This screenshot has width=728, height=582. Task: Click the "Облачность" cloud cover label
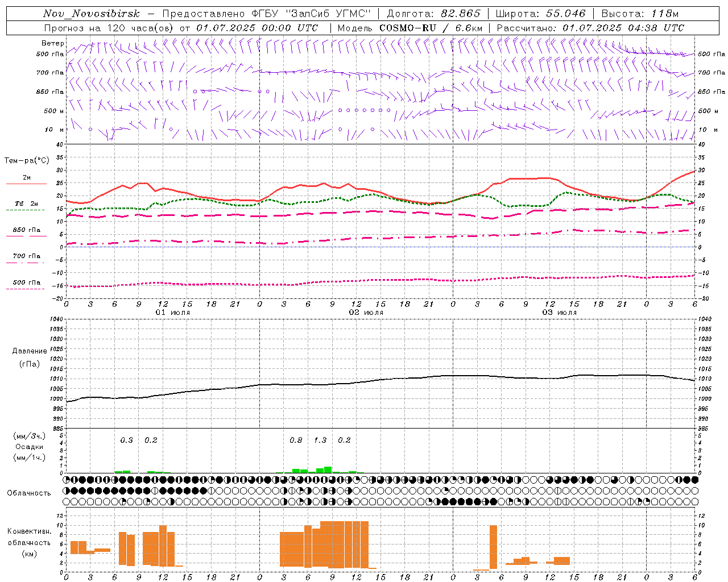(x=29, y=493)
